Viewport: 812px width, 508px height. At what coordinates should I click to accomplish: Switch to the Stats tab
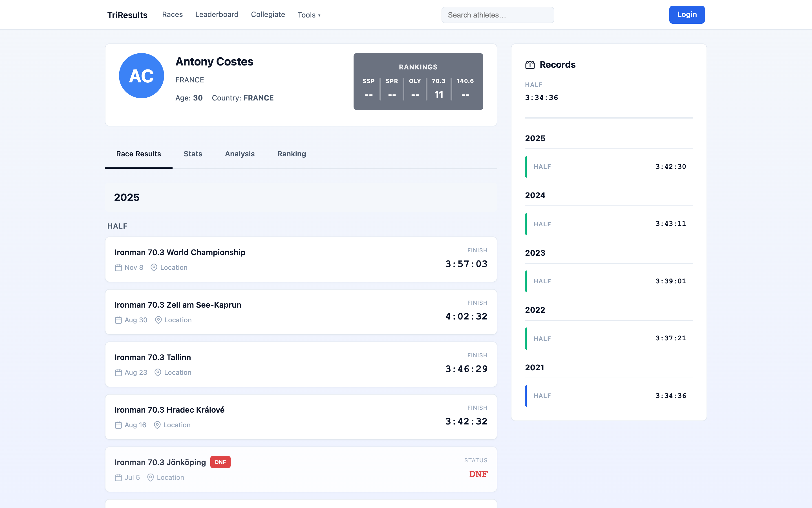193,154
